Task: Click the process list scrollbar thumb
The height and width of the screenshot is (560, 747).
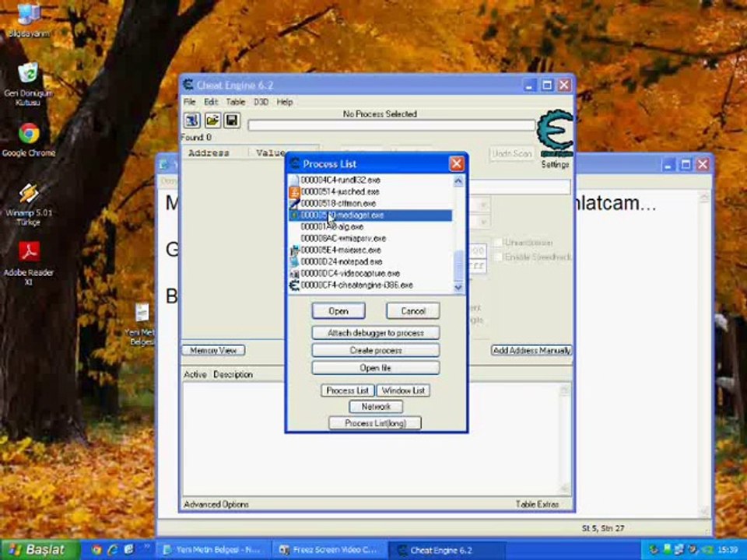Action: pyautogui.click(x=458, y=266)
